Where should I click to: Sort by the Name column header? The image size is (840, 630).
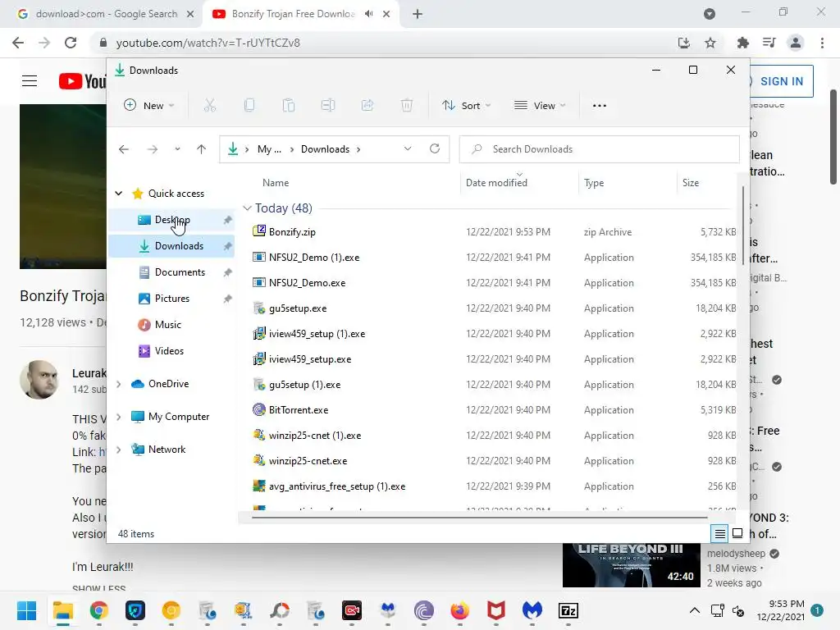pyautogui.click(x=276, y=183)
